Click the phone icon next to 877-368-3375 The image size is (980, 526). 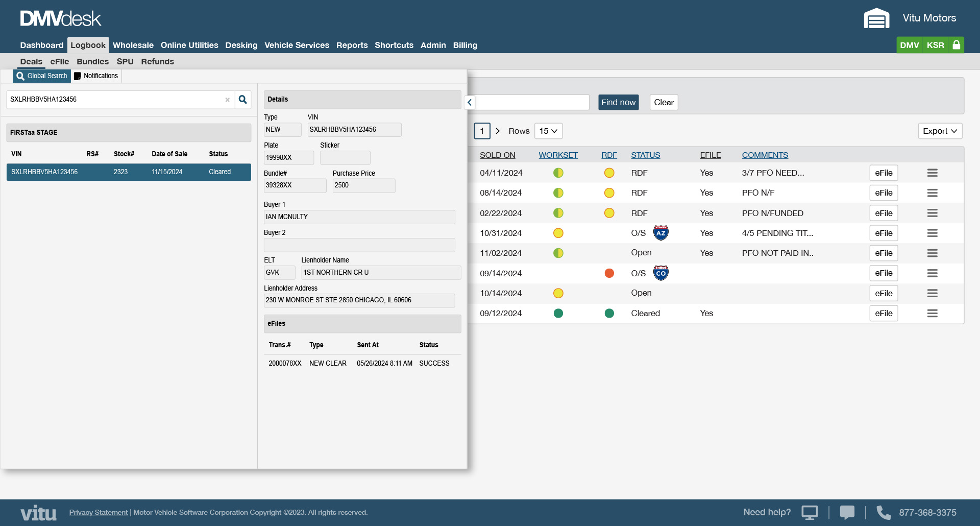pos(883,512)
